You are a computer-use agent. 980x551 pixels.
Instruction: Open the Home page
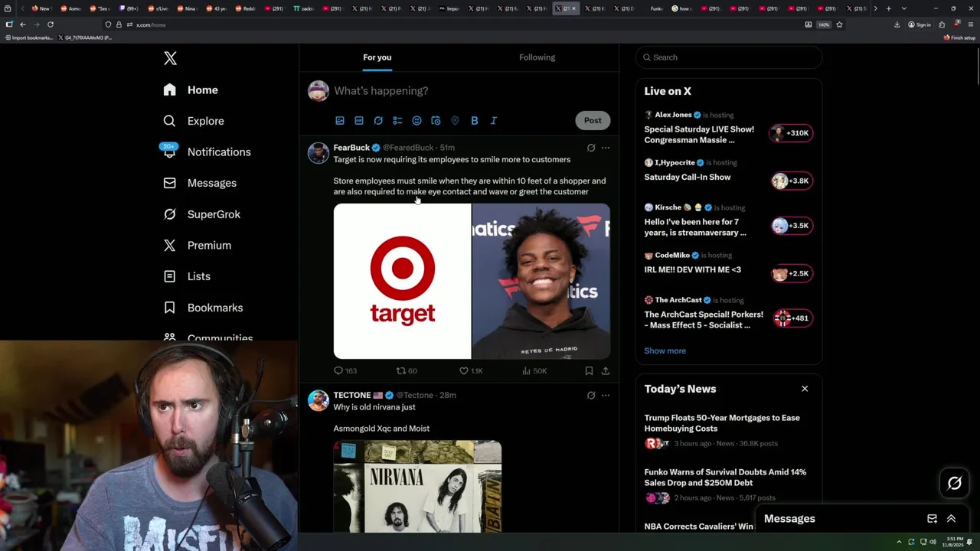pyautogui.click(x=191, y=90)
